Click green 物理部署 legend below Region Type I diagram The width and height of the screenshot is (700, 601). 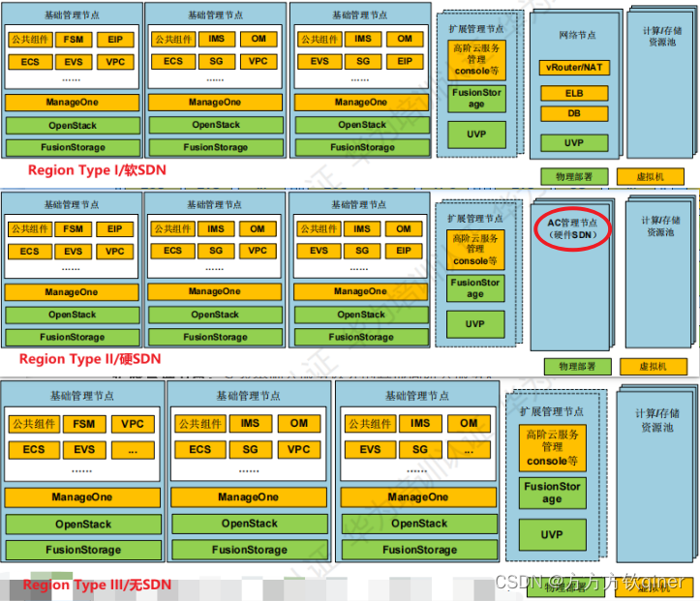click(x=572, y=176)
